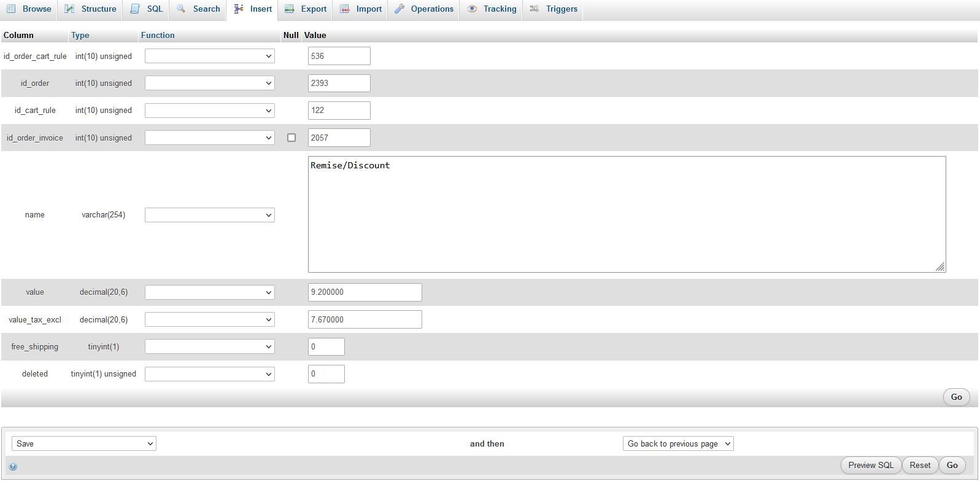
Task: Go to the Export tab
Action: pyautogui.click(x=306, y=9)
